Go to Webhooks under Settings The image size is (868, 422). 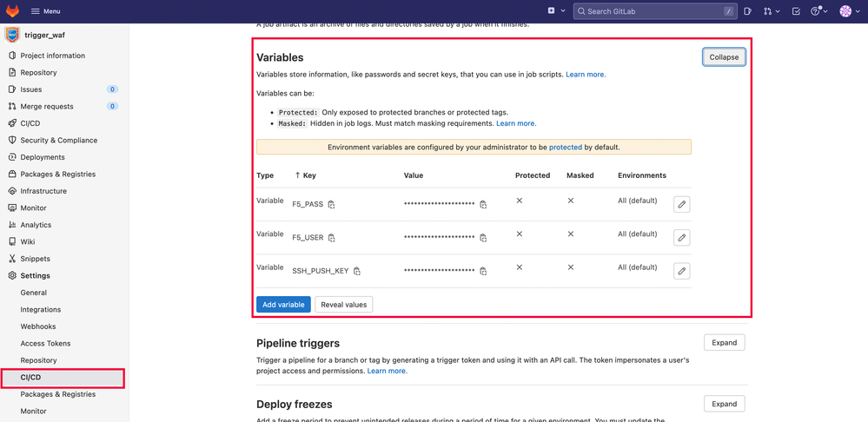38,326
